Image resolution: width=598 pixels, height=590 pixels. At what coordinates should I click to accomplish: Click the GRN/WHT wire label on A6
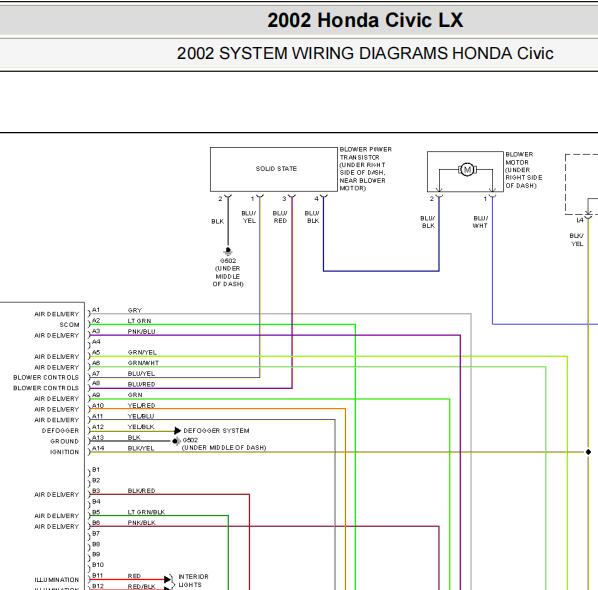pyautogui.click(x=143, y=363)
